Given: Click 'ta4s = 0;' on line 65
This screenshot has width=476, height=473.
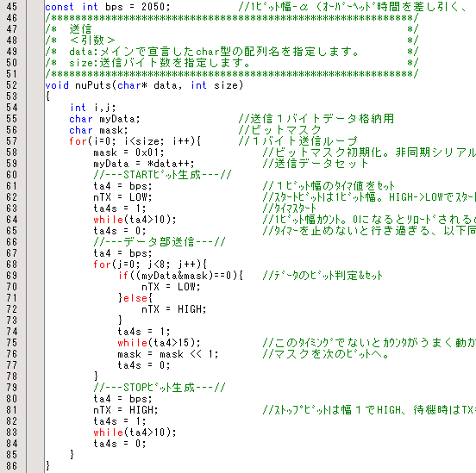Looking at the screenshot, I should click(x=120, y=231).
